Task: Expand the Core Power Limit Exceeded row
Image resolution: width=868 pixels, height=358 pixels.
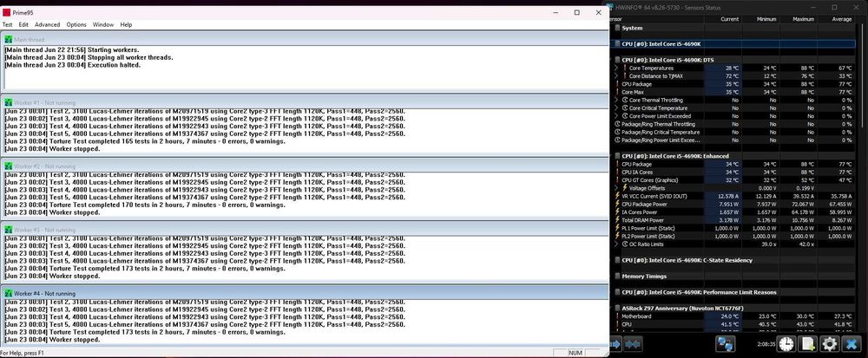Action: point(616,116)
